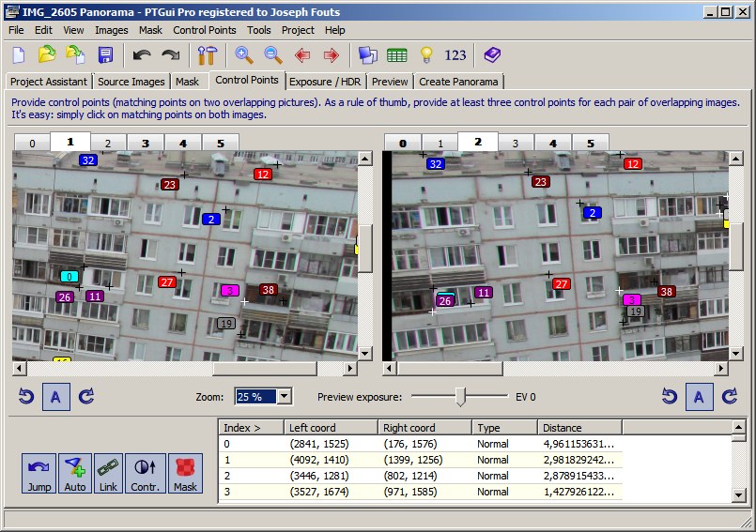This screenshot has height=532, width=756.
Task: Open the Control Points menu
Action: [x=204, y=30]
